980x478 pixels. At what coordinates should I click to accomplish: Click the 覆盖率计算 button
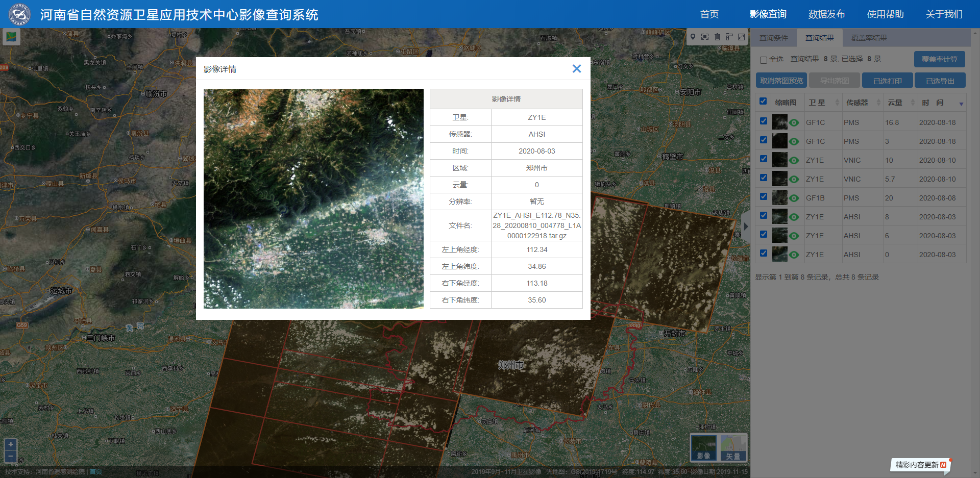pyautogui.click(x=940, y=59)
